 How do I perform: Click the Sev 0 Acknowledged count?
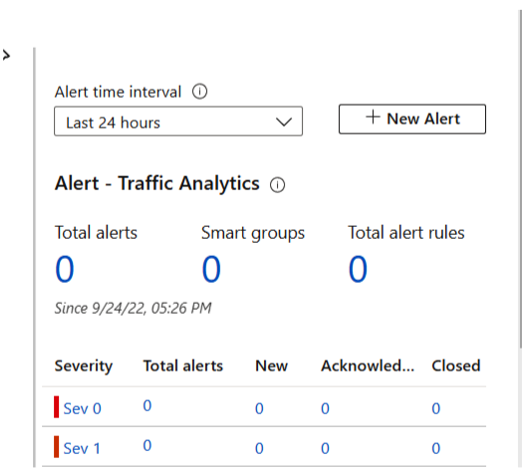tap(325, 409)
